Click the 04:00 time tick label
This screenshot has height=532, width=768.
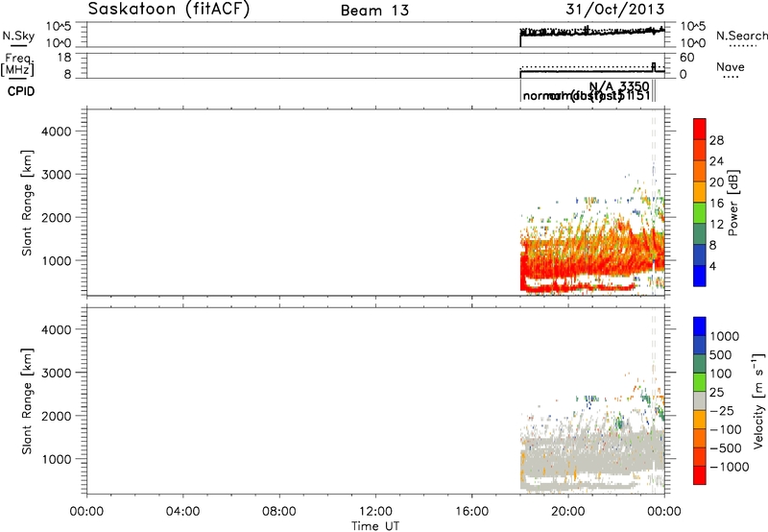pos(182,512)
